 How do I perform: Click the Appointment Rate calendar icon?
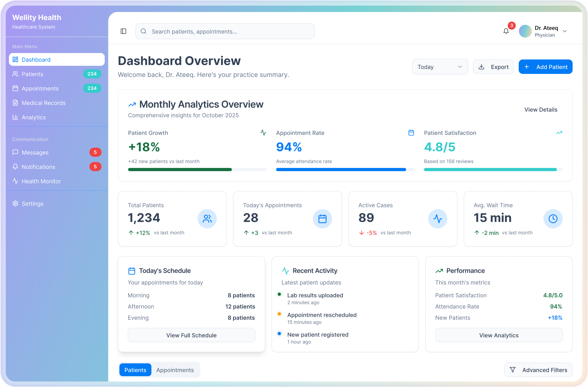tap(411, 133)
